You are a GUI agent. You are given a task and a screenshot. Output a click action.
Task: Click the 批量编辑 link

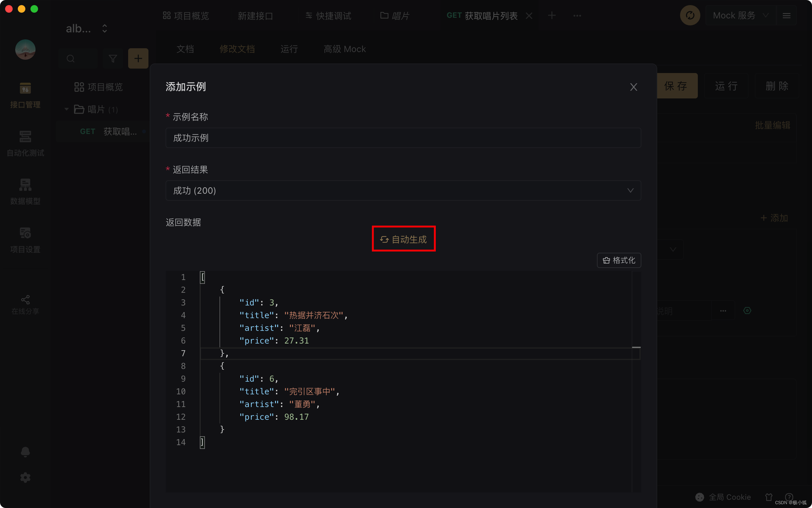coord(772,125)
